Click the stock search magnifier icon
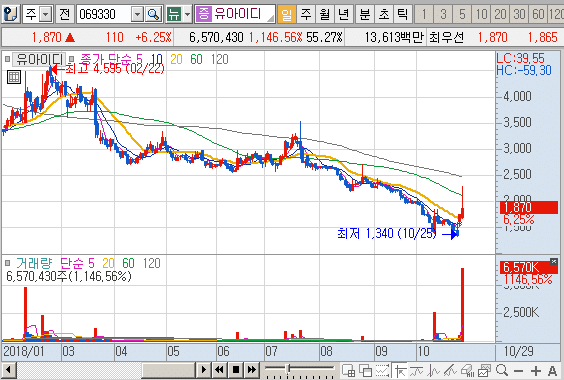564x380 pixels. (154, 14)
